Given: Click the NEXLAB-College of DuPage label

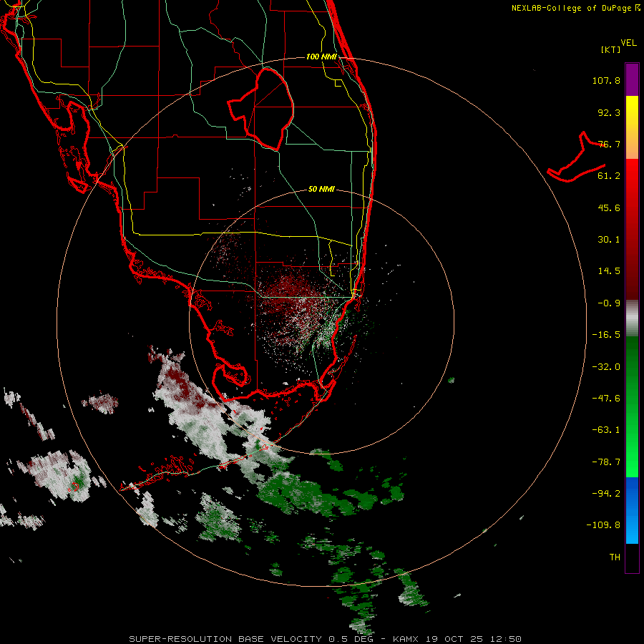Looking at the screenshot, I should pyautogui.click(x=575, y=8).
